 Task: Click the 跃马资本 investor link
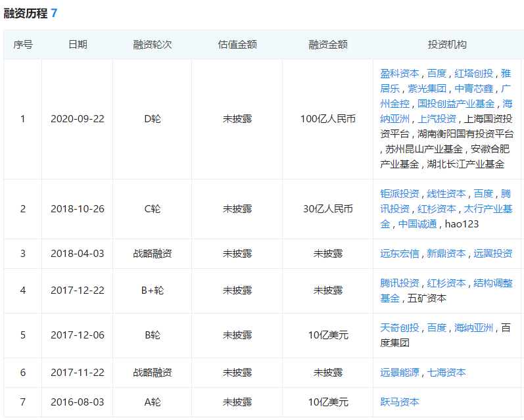399,402
